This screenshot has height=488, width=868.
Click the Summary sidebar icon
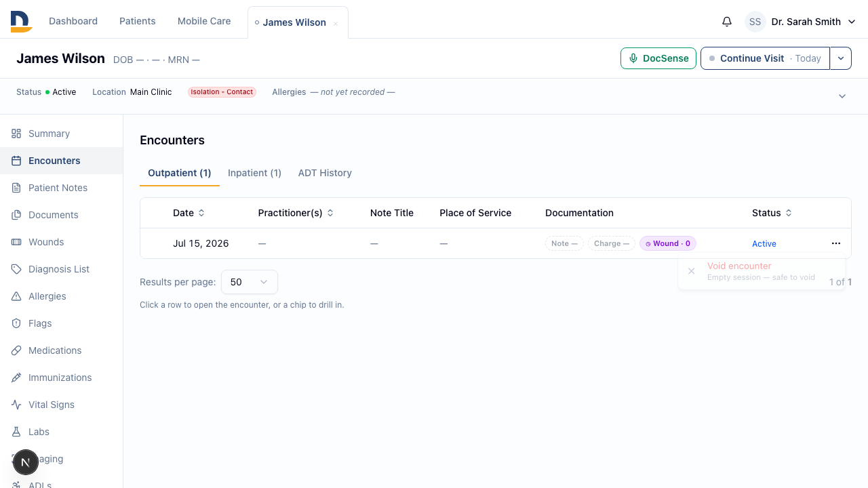[16, 134]
